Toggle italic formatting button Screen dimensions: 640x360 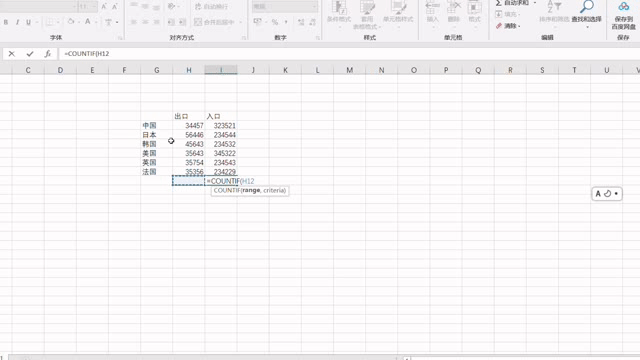click(x=17, y=22)
